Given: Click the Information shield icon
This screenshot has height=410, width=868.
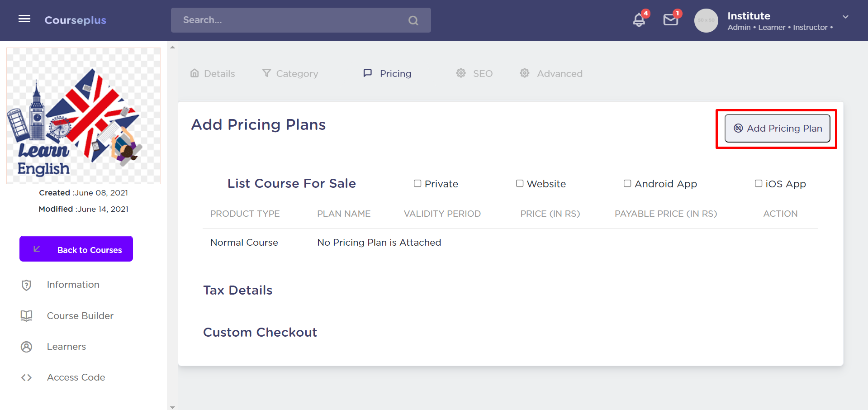Looking at the screenshot, I should [26, 285].
